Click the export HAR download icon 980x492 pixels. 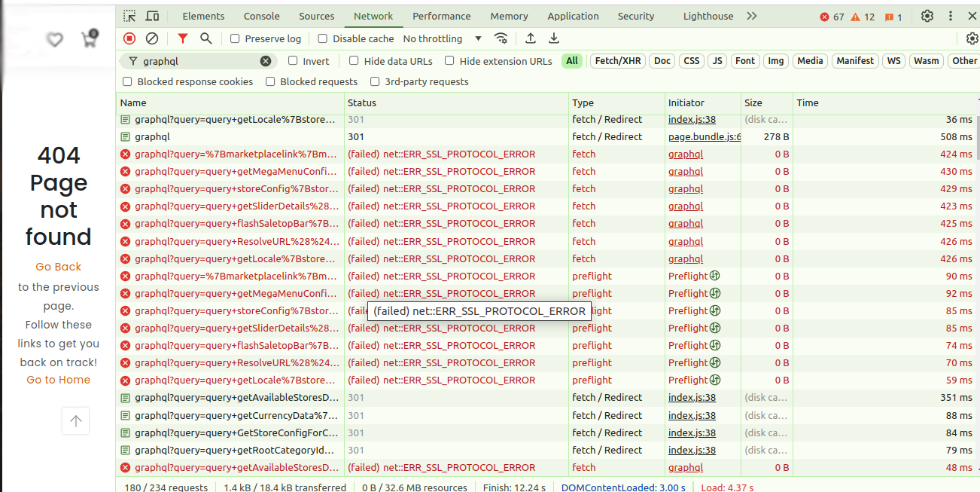pyautogui.click(x=554, y=38)
